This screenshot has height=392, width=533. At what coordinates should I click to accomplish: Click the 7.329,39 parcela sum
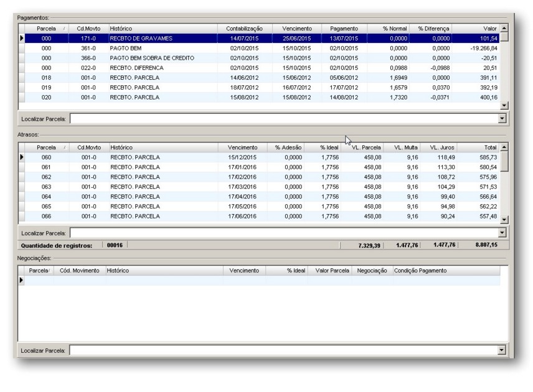(369, 245)
